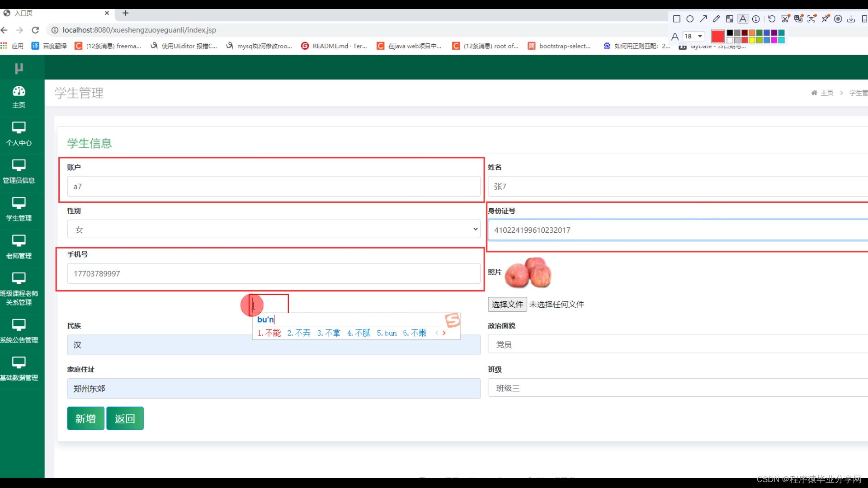Pick the magenta color swatch
Viewport: 868px width, 488px height.
(774, 40)
